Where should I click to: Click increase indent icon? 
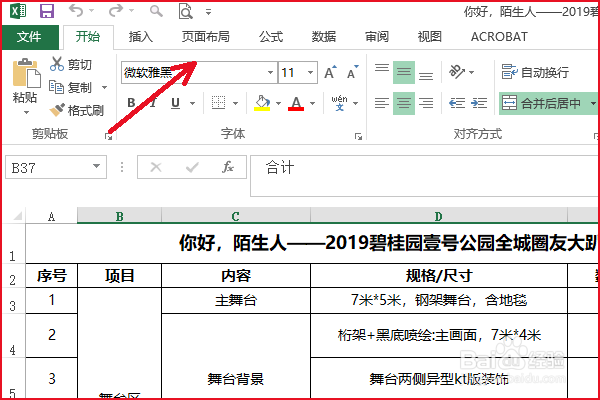point(479,103)
